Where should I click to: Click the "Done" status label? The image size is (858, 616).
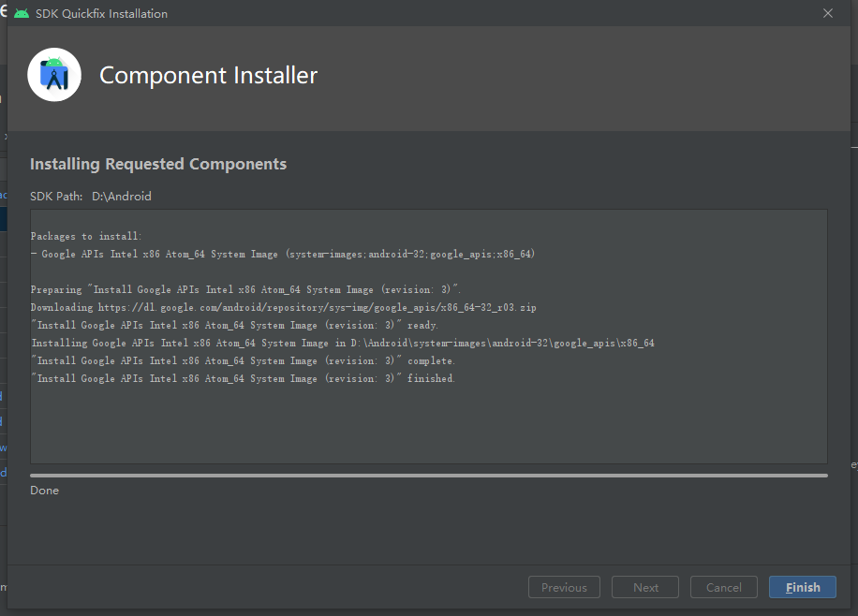pyautogui.click(x=44, y=491)
